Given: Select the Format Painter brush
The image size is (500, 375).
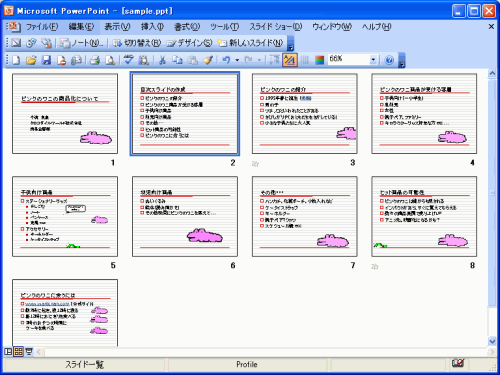Looking at the screenshot, I should (208, 60).
